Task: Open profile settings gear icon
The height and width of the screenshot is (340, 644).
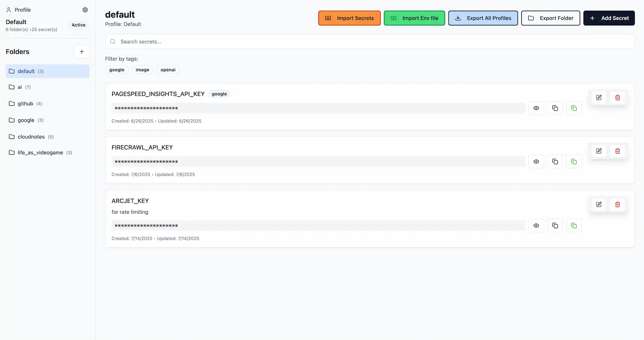Action: (85, 10)
